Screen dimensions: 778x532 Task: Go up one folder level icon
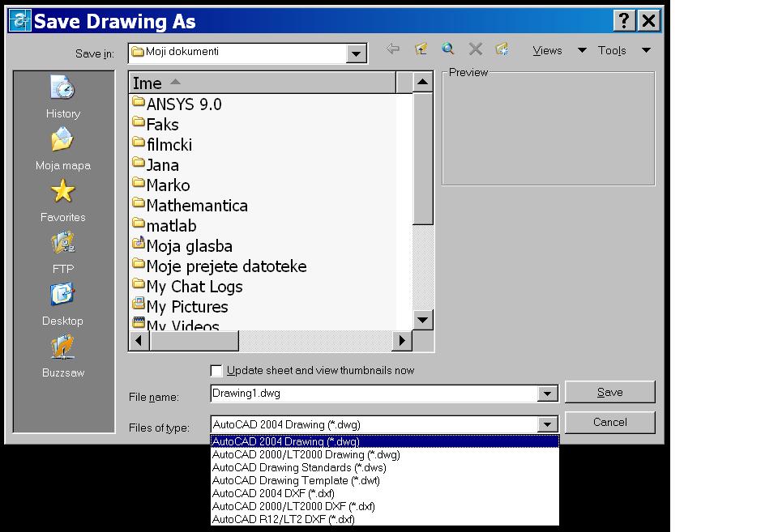click(x=421, y=49)
